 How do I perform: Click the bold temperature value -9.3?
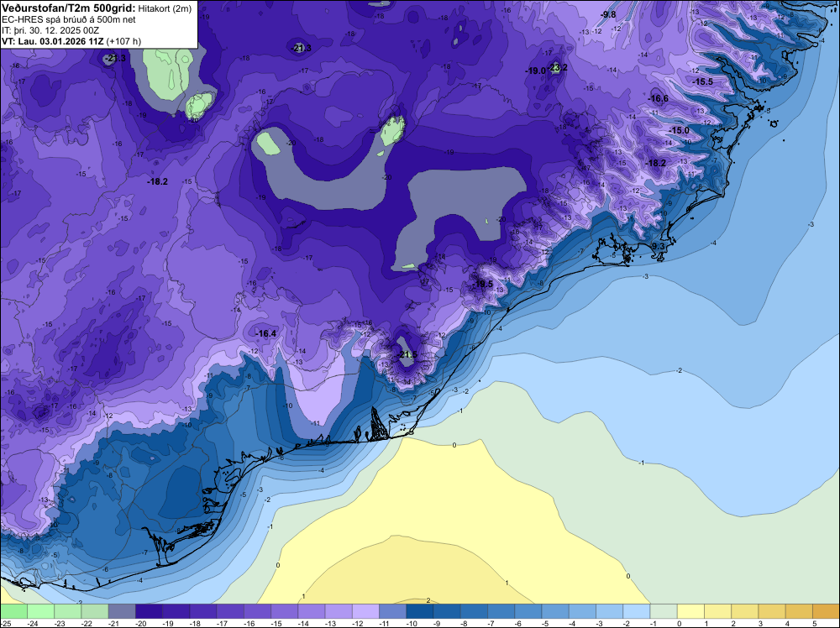click(657, 246)
